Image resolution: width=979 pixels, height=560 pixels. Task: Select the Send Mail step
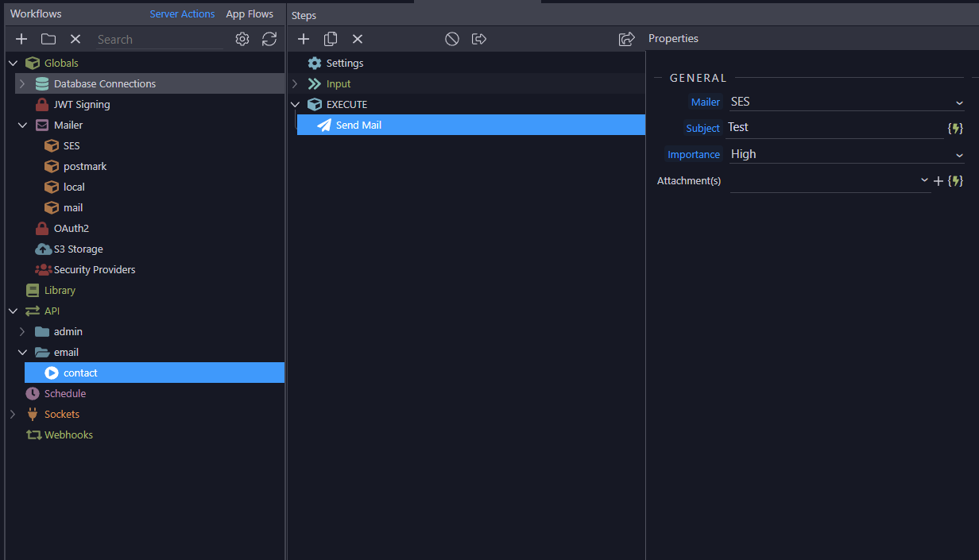358,125
